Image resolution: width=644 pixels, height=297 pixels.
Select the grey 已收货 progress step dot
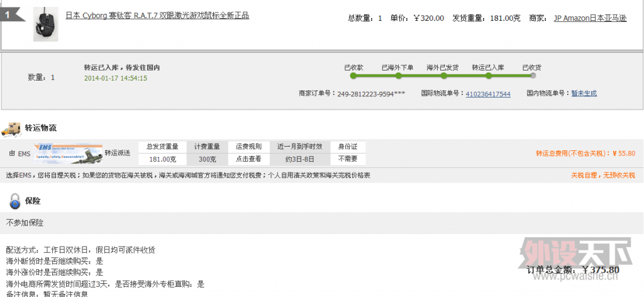(533, 76)
